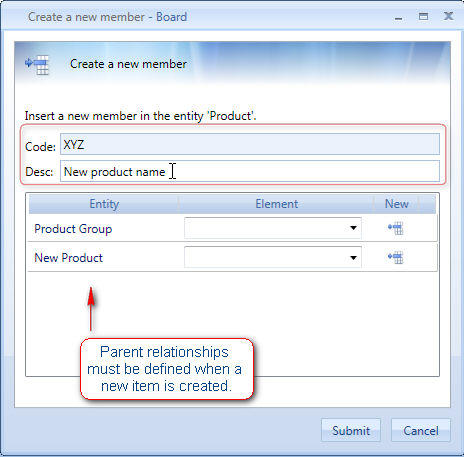
Task: Click the dialog title bar text
Action: [x=107, y=17]
